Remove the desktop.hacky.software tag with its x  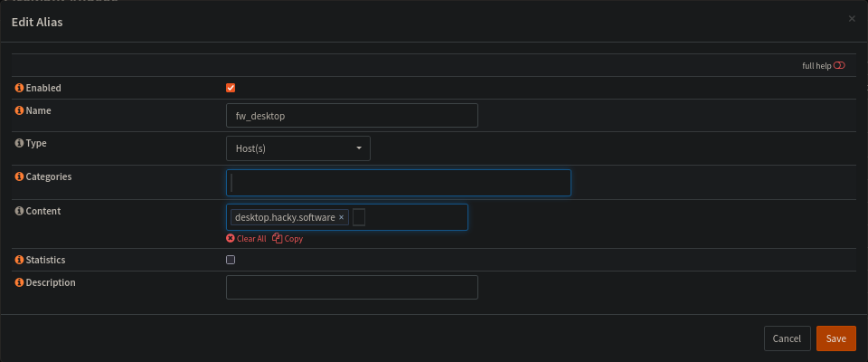342,217
